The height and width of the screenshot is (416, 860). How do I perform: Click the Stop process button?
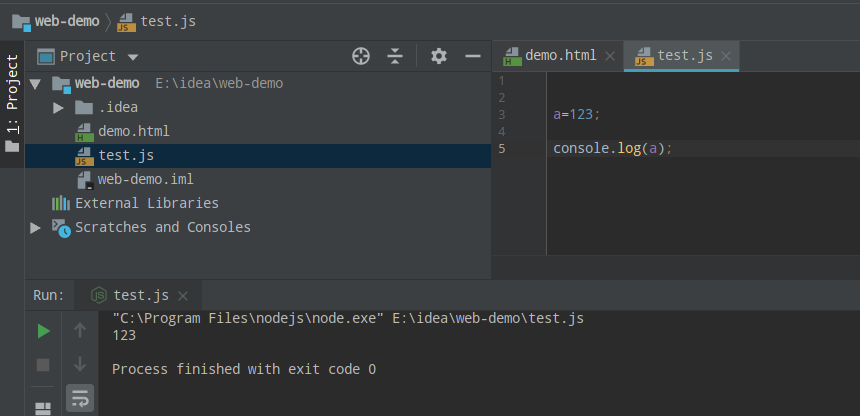[43, 365]
